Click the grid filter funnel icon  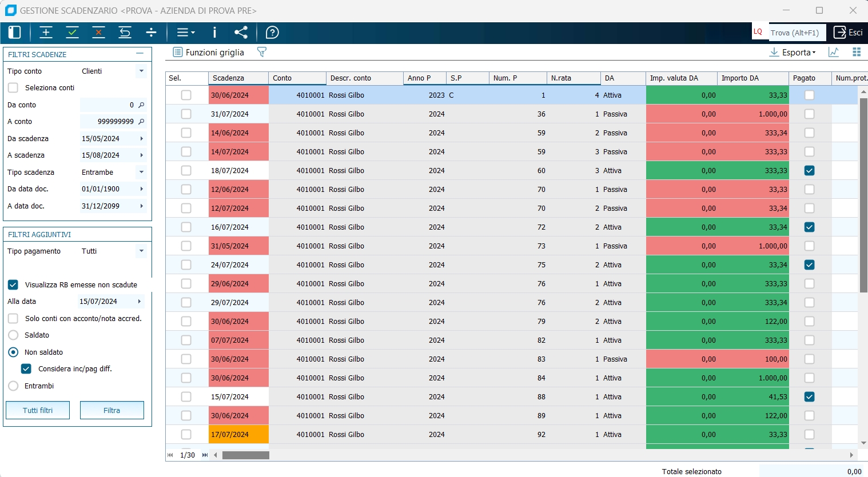(x=262, y=52)
